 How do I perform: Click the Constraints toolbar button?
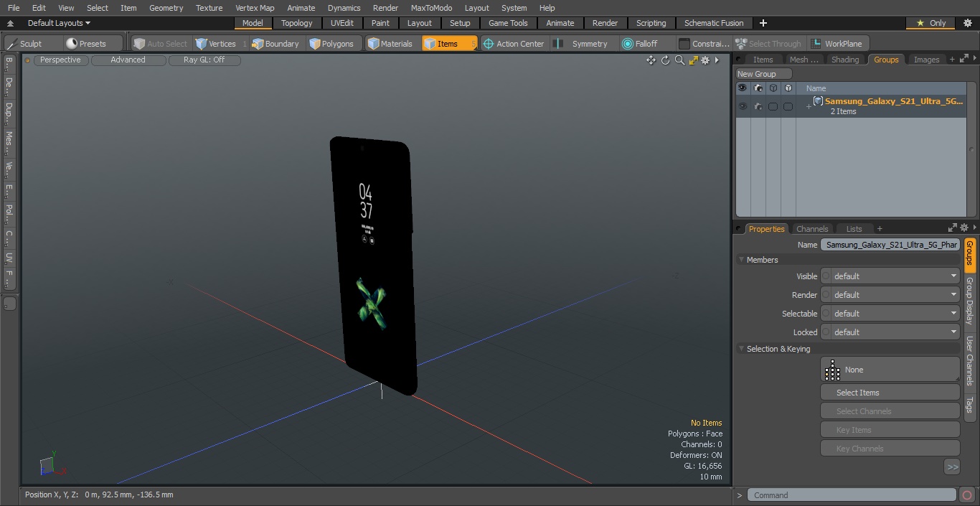pyautogui.click(x=704, y=44)
